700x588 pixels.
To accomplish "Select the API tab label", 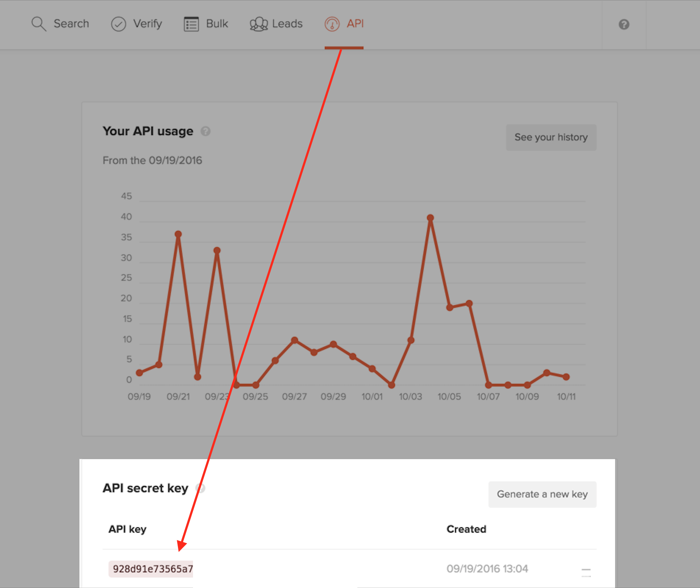I will pyautogui.click(x=355, y=24).
